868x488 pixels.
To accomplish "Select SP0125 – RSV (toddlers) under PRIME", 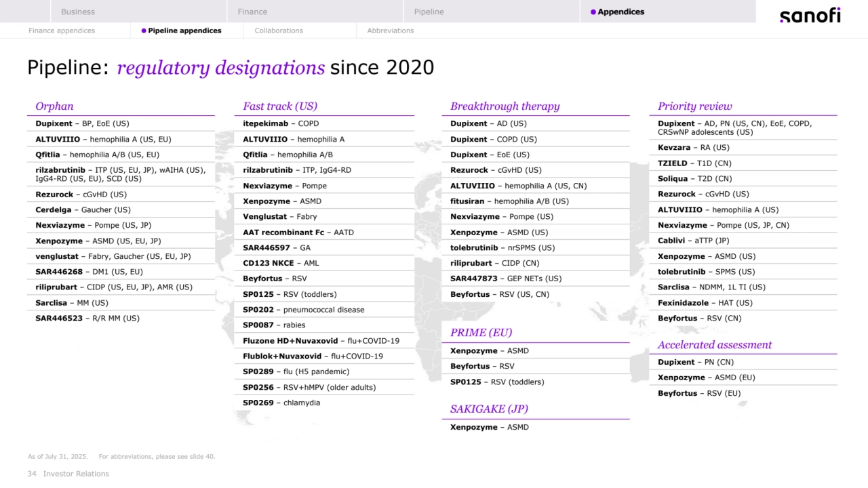I will click(536, 382).
